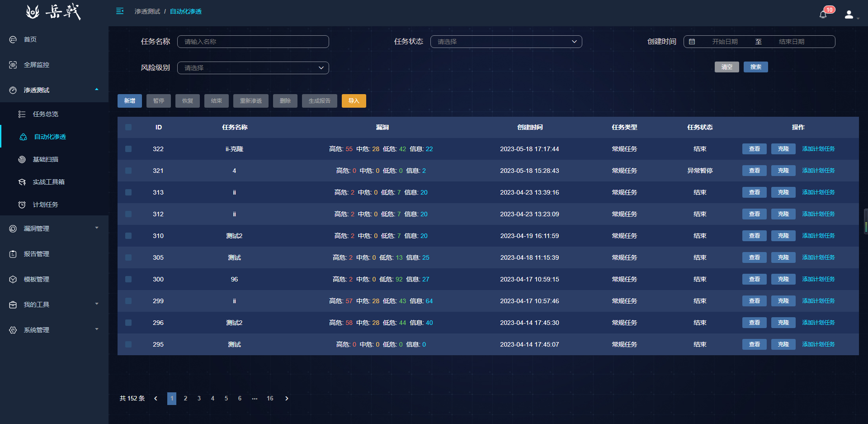Image resolution: width=868 pixels, height=424 pixels.
Task: Click the 计划任务 clock icon
Action: [x=22, y=205]
